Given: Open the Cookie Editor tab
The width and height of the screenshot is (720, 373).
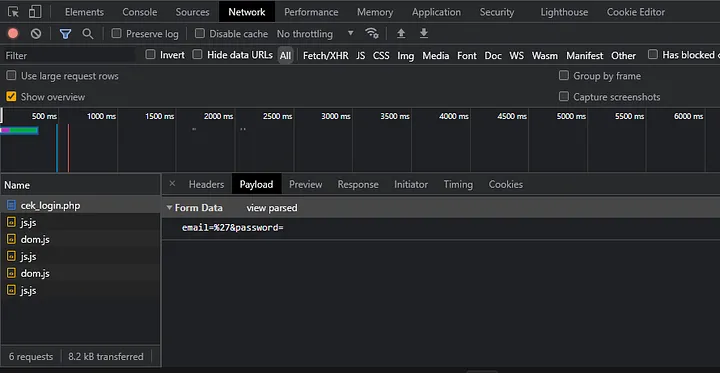Looking at the screenshot, I should point(636,12).
